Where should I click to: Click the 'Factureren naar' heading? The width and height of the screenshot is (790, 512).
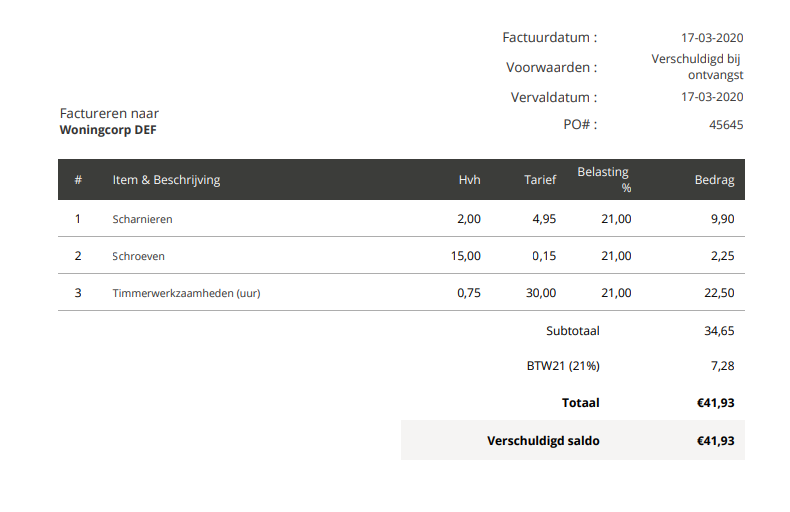(109, 114)
